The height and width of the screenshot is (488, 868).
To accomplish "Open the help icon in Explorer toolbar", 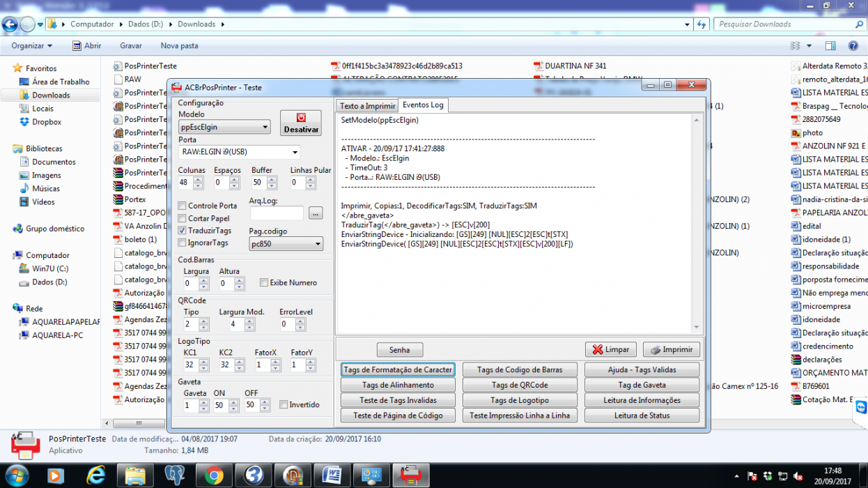I will coord(853,46).
